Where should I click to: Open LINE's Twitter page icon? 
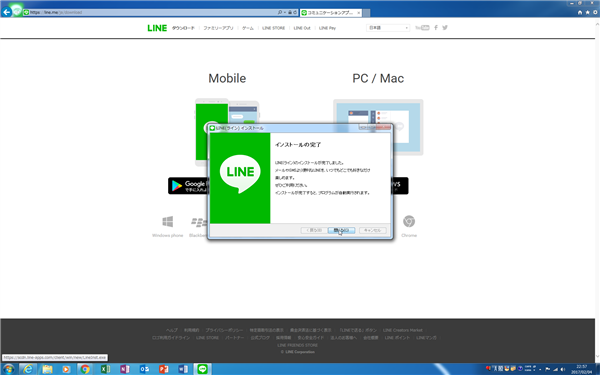[x=445, y=28]
